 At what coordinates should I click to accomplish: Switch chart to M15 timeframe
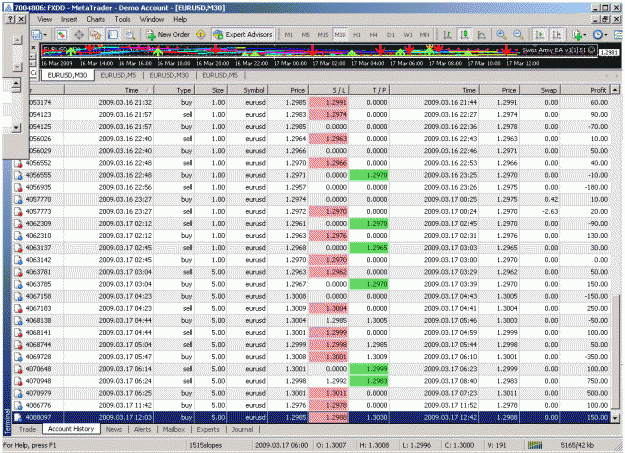coord(323,35)
